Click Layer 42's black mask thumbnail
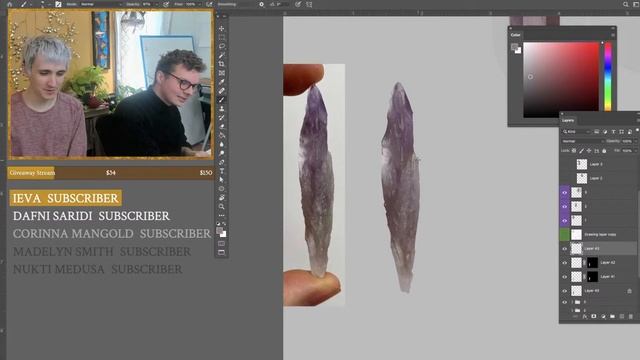 click(x=592, y=263)
